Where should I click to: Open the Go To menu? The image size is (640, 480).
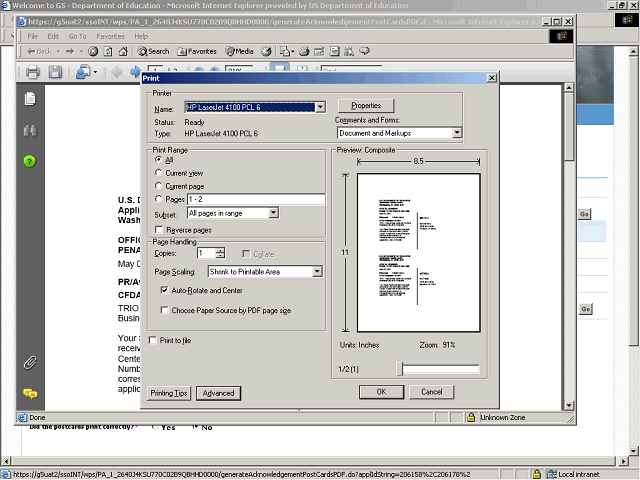(x=78, y=36)
